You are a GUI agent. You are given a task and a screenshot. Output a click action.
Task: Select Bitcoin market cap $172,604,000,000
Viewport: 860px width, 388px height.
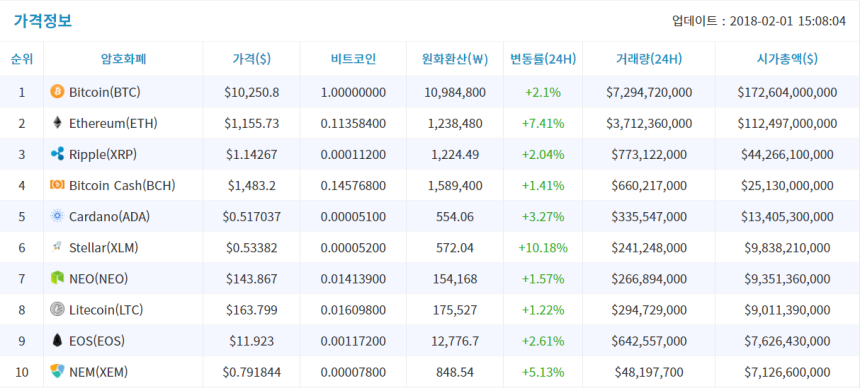[787, 92]
